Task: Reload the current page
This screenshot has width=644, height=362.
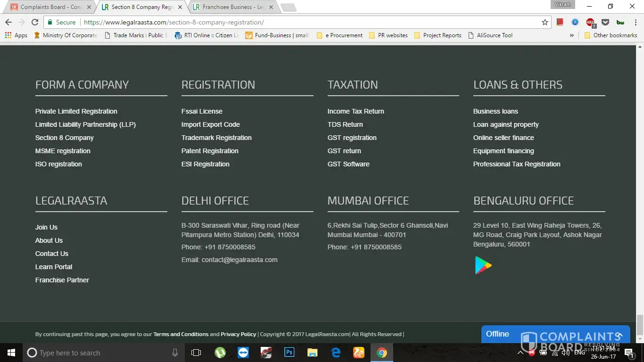Action: point(34,22)
